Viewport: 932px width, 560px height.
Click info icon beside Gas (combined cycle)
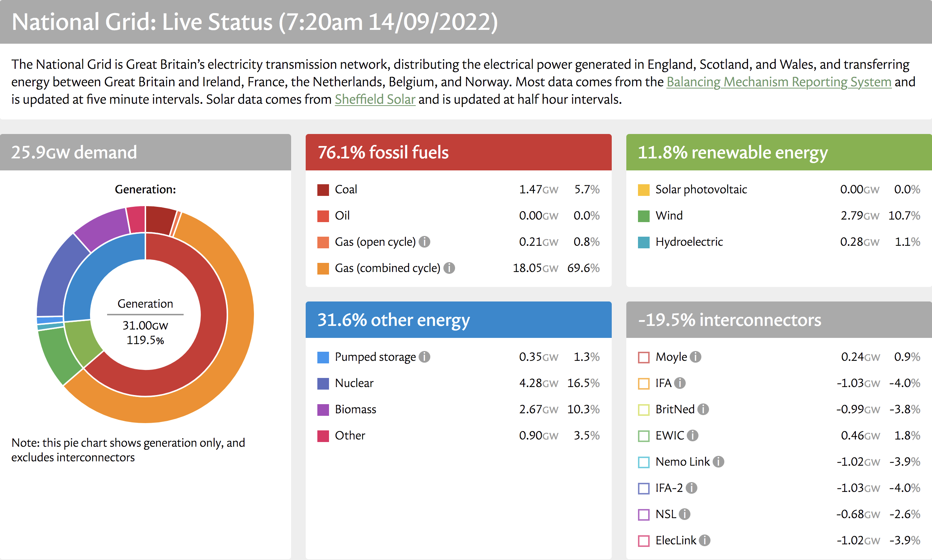click(x=449, y=268)
